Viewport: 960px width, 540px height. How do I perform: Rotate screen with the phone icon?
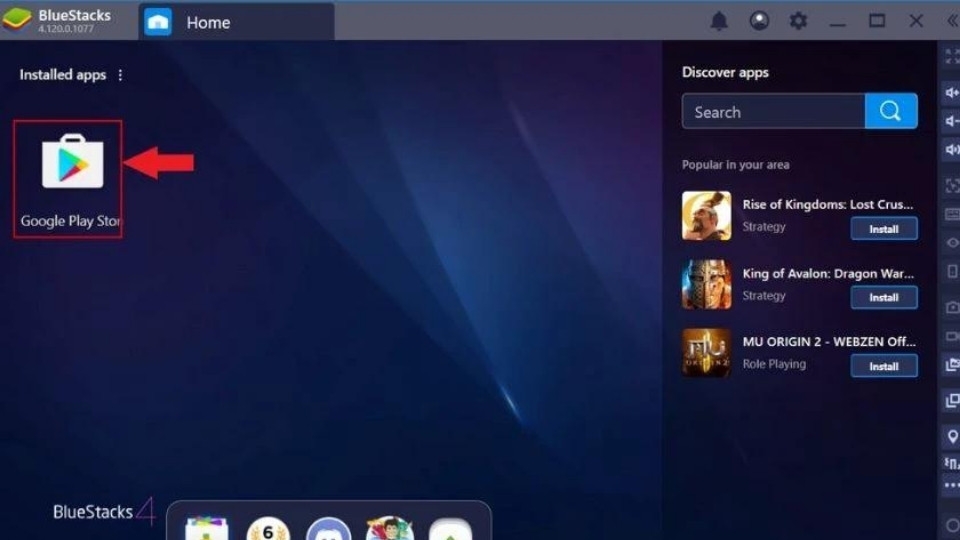point(952,271)
